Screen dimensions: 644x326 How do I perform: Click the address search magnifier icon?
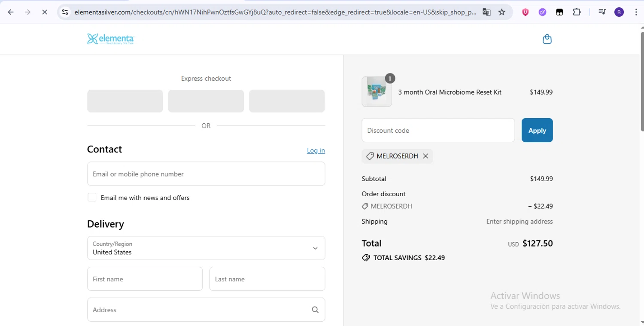click(x=315, y=310)
